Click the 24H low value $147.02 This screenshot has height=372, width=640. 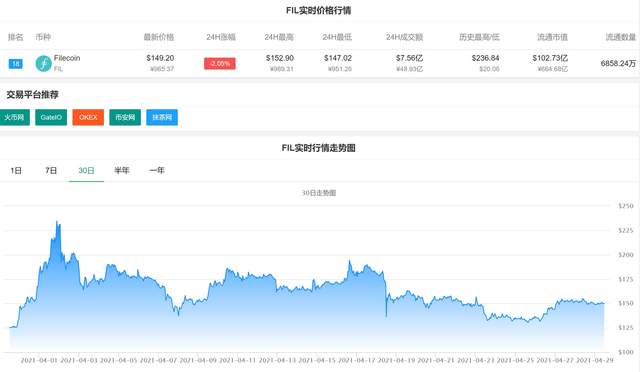[x=338, y=58]
